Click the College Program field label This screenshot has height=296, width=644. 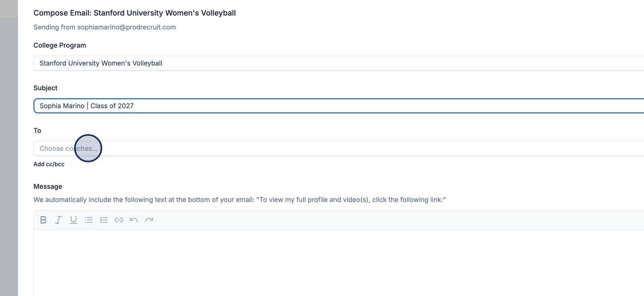pos(60,45)
